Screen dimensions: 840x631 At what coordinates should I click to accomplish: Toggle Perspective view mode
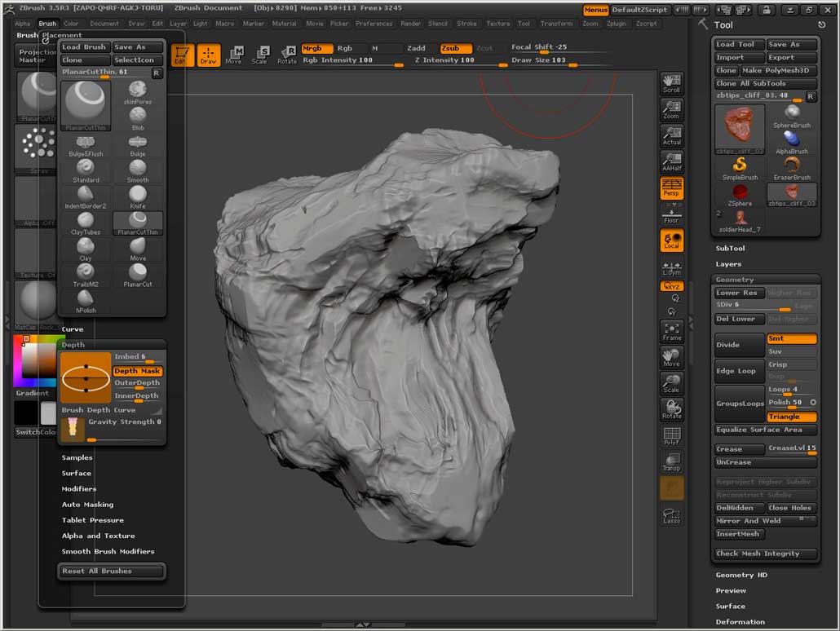671,188
